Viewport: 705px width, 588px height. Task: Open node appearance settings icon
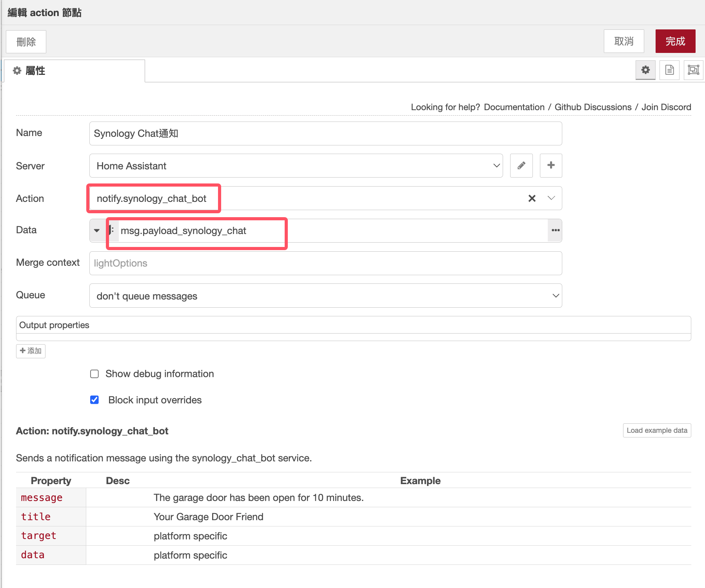[693, 70]
